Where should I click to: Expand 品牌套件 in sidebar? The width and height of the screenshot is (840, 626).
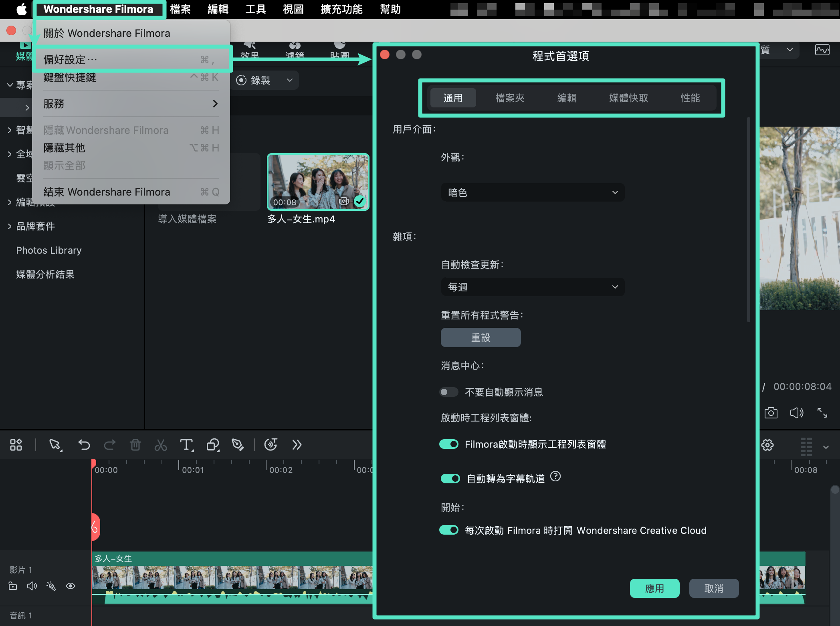click(10, 226)
